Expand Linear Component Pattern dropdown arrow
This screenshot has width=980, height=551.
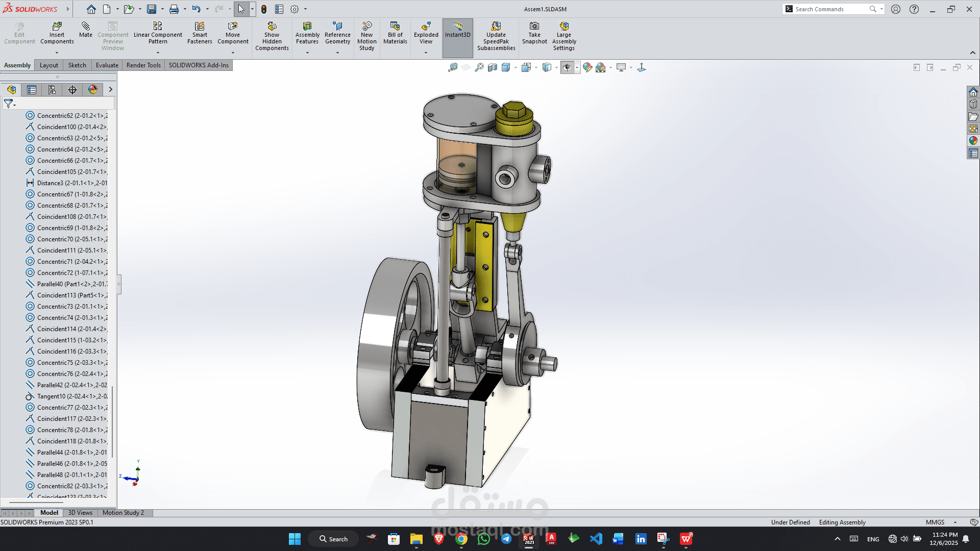pos(158,53)
